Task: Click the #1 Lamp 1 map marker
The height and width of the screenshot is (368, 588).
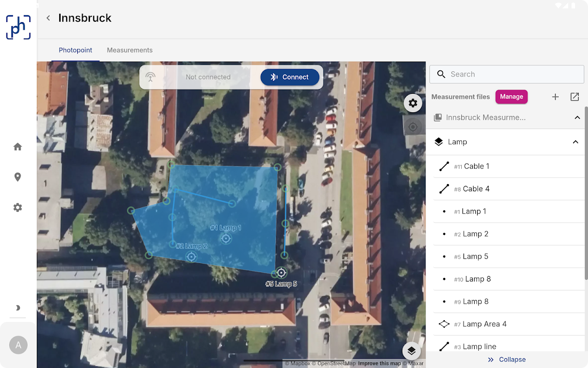Action: pos(226,238)
